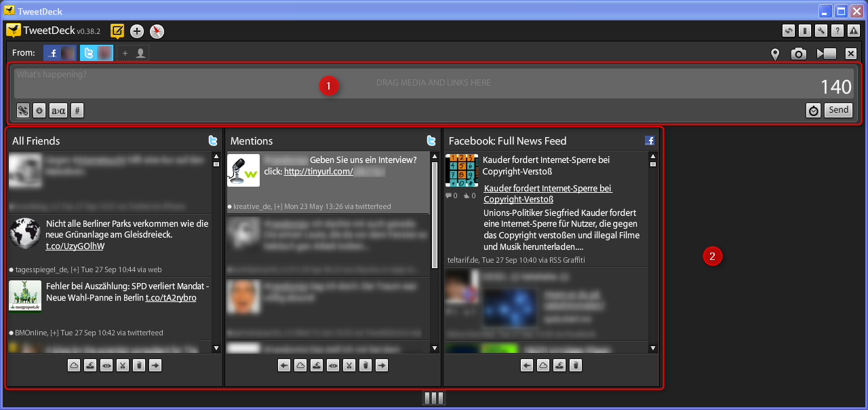Viewport: 868px width, 410px height.
Task: Toggle the eye filter in the Mentions column
Action: (332, 365)
